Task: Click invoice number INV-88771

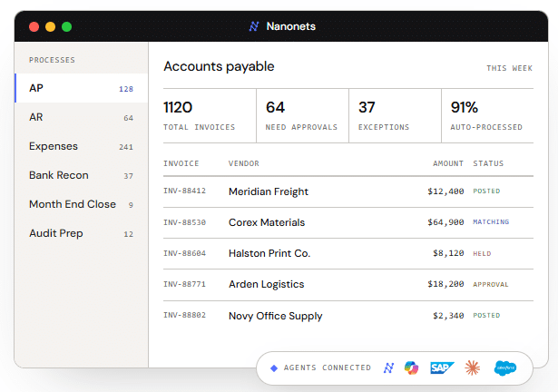Action: point(184,284)
